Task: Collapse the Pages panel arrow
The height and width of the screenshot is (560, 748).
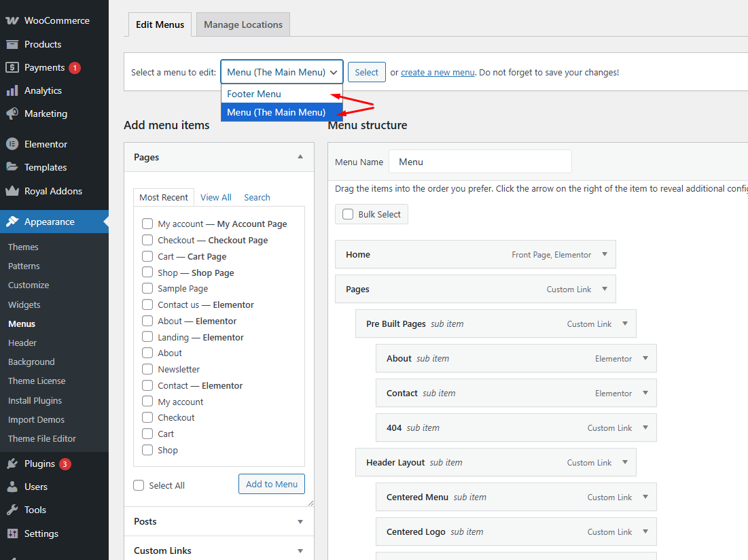Action: click(x=300, y=156)
